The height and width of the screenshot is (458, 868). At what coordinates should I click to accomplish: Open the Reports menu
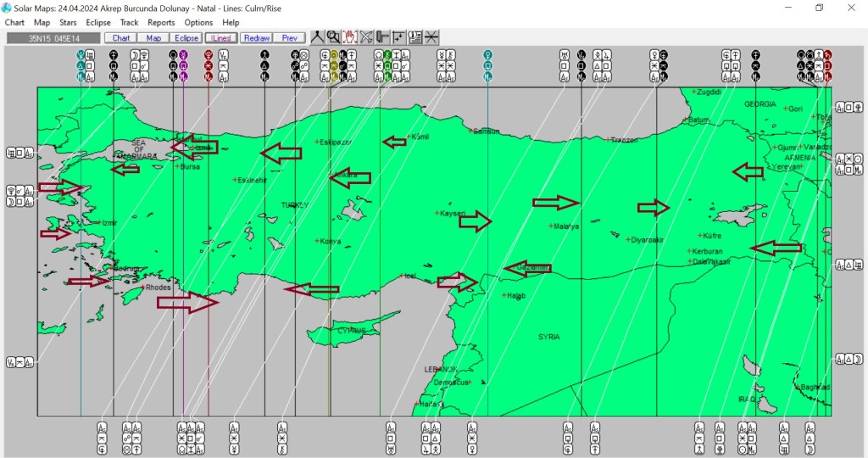pyautogui.click(x=161, y=23)
